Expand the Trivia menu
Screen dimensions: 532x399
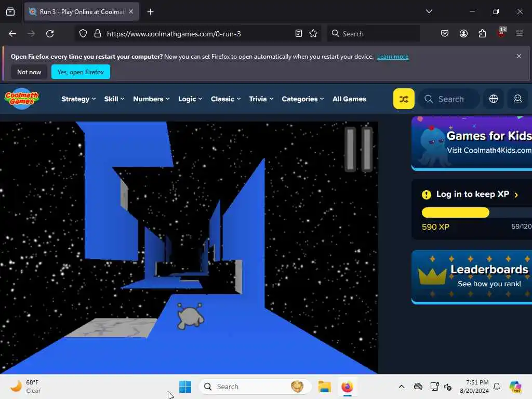261,99
